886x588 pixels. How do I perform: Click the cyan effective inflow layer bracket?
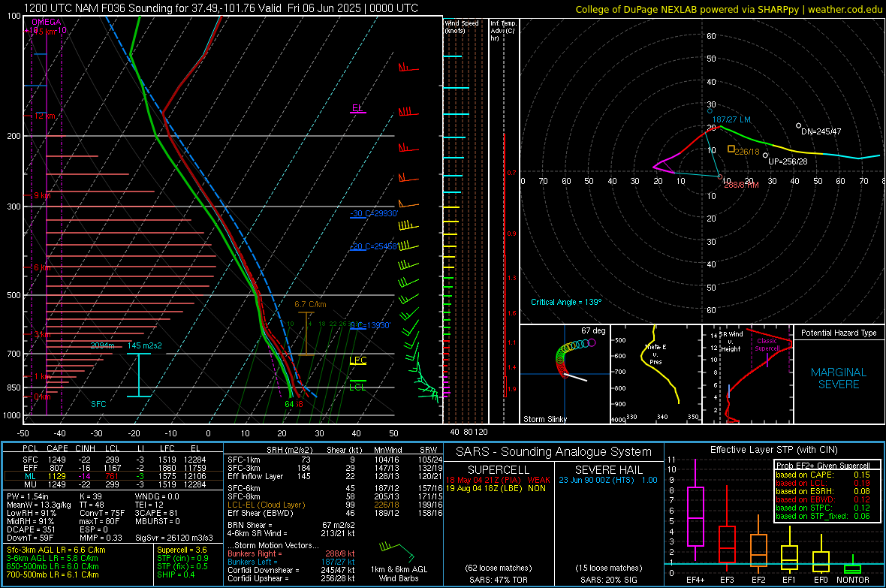tap(139, 375)
